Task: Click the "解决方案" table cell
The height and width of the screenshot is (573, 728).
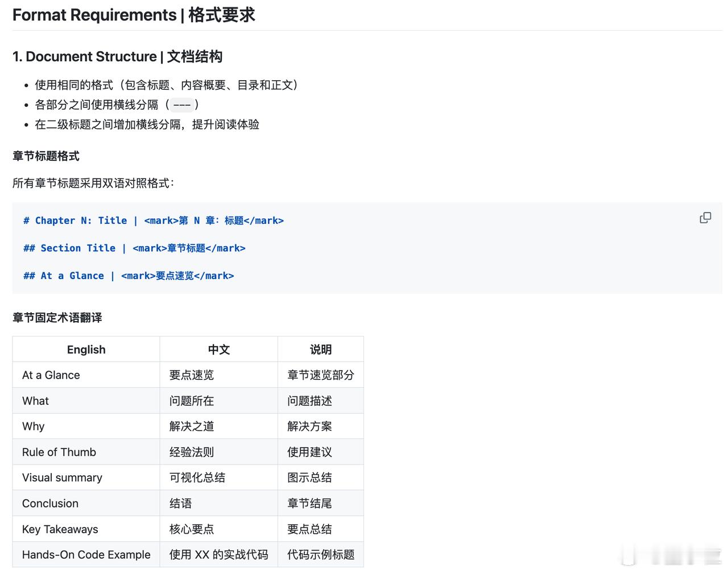Action: [x=321, y=426]
